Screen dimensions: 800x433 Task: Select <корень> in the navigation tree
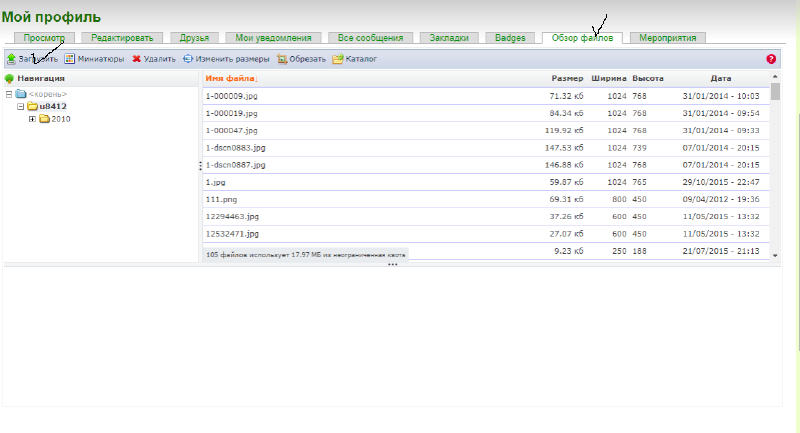click(48, 94)
